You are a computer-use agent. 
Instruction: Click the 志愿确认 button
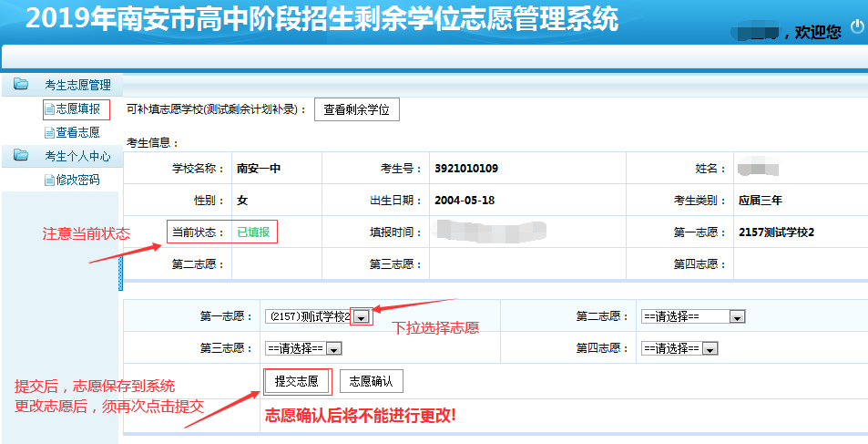tap(371, 381)
